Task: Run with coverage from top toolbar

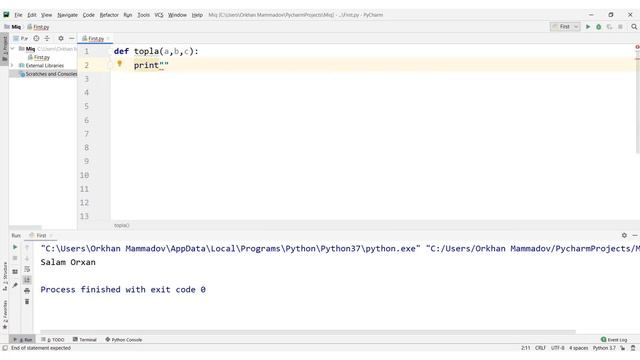Action: pos(609,27)
